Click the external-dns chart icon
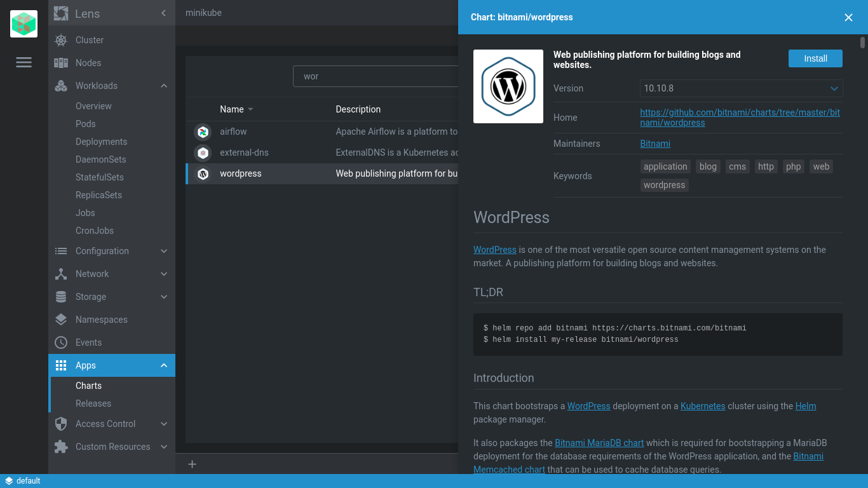 tap(203, 152)
